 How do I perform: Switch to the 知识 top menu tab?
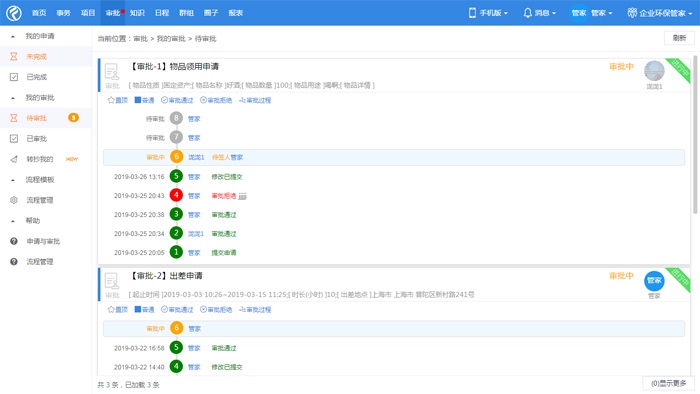(137, 13)
